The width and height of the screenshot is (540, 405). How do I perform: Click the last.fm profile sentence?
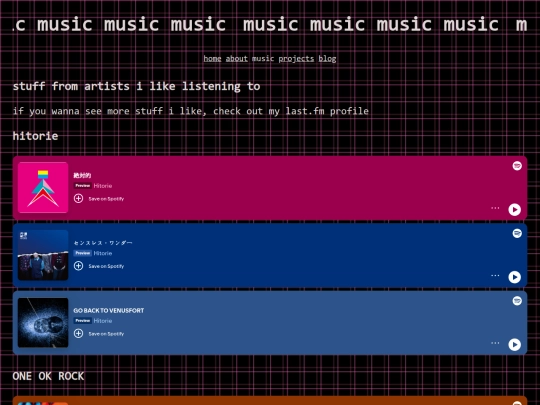190,111
